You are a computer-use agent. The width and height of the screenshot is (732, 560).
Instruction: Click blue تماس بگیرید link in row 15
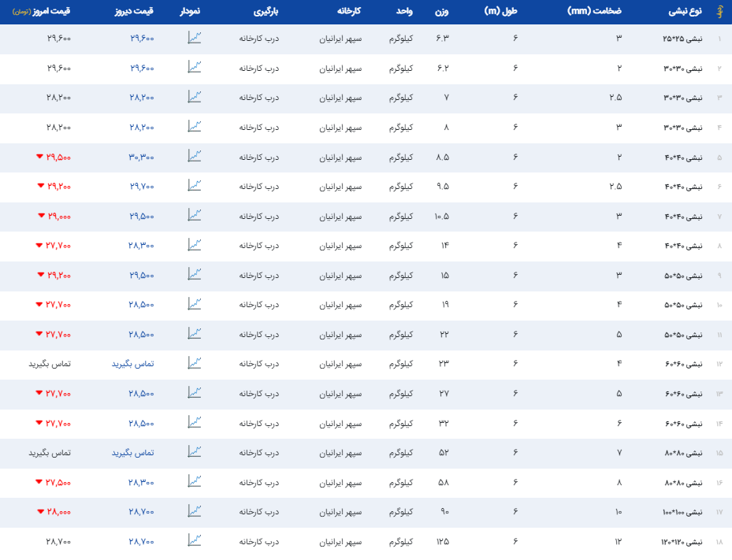coord(132,453)
